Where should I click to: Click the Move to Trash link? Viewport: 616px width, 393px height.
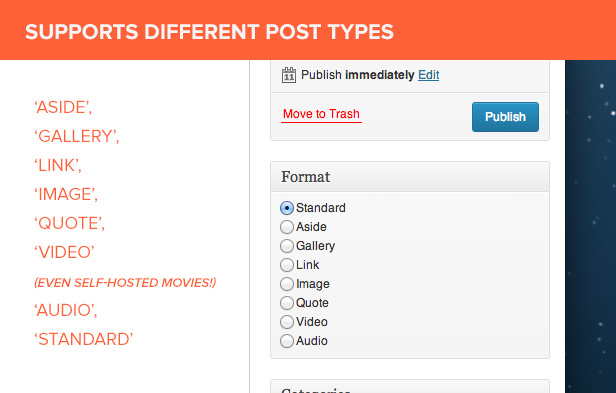tap(321, 114)
